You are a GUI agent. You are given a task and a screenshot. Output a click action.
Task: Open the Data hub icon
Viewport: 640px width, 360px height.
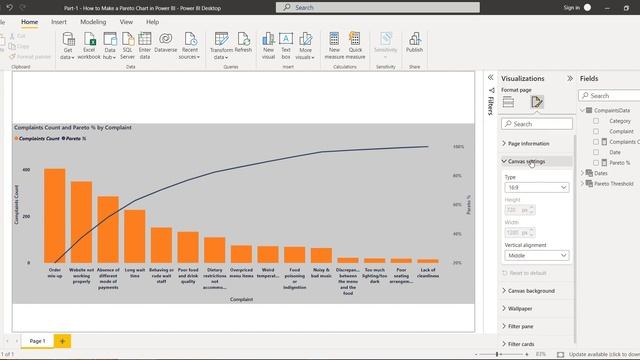pyautogui.click(x=109, y=39)
